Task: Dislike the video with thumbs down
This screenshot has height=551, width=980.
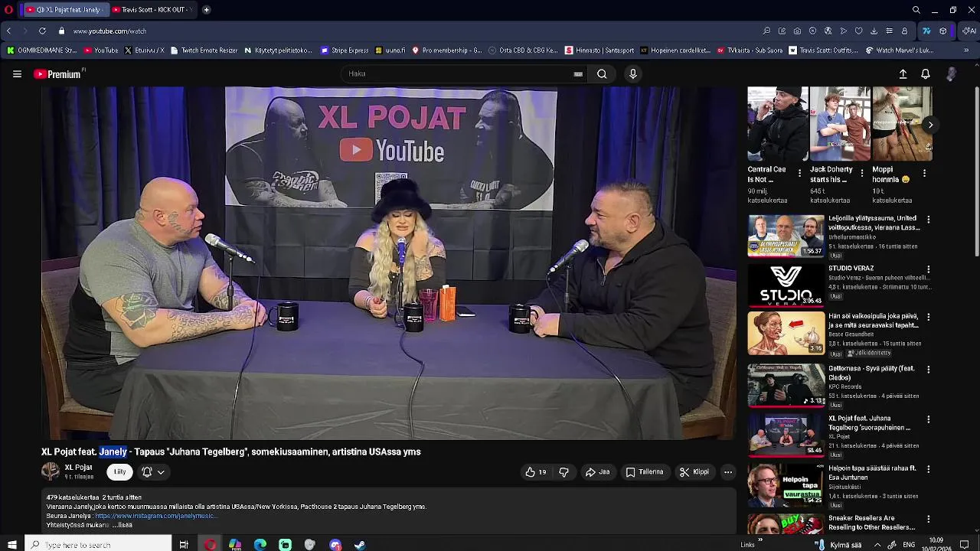Action: point(563,472)
